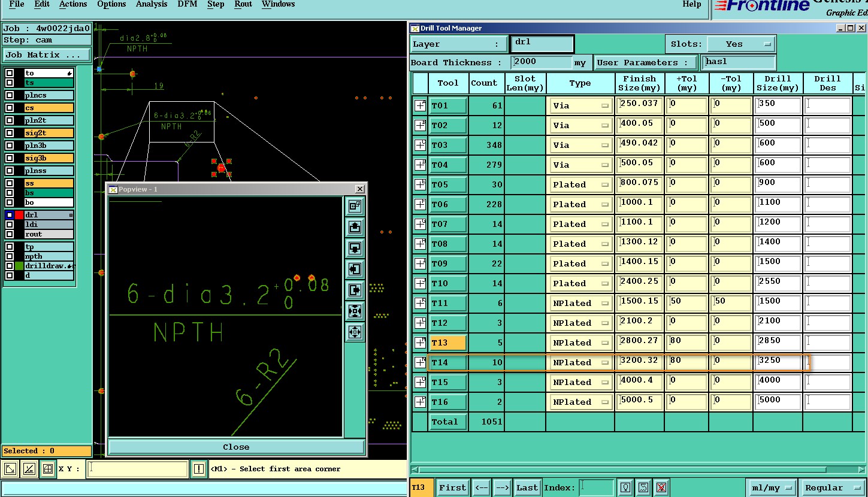The image size is (868, 497).
Task: Click the plus icon for tool T14
Action: [x=421, y=363]
